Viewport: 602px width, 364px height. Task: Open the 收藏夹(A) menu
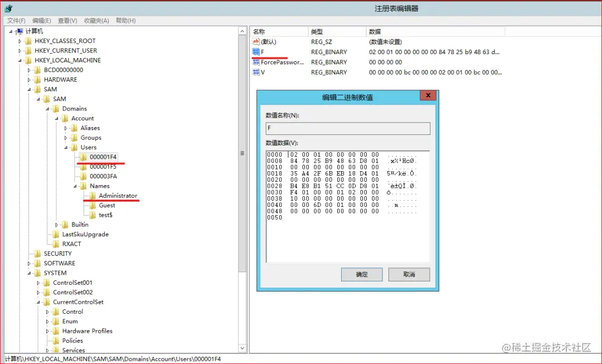[x=96, y=21]
